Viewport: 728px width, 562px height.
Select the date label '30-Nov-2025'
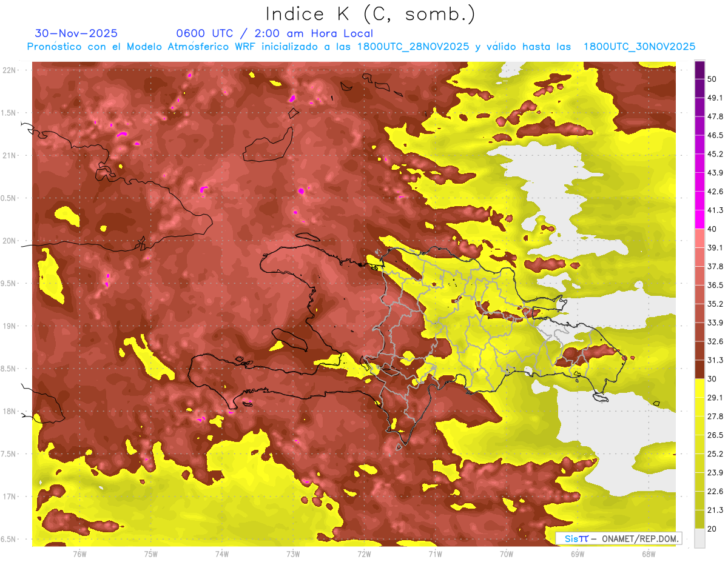tap(76, 33)
